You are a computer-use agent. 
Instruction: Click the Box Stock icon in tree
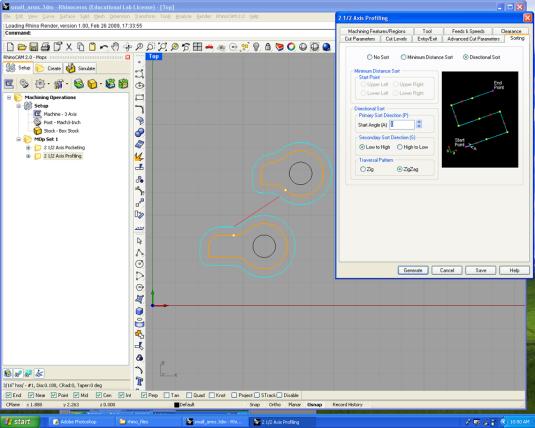tap(38, 131)
